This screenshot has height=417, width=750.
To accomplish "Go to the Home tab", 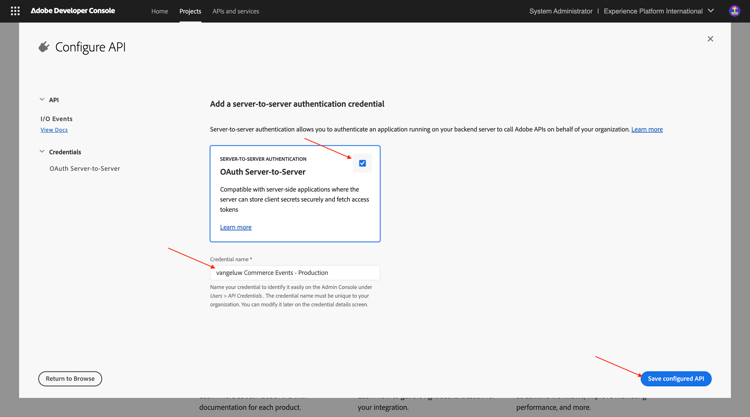I will 159,11.
